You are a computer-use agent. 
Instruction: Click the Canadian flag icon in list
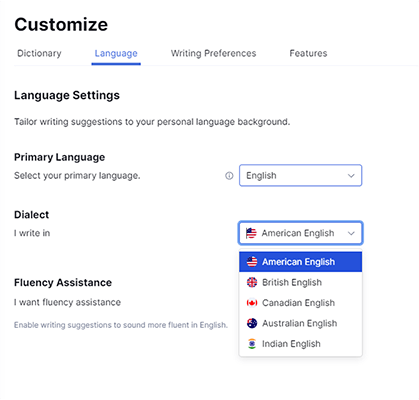[252, 303]
